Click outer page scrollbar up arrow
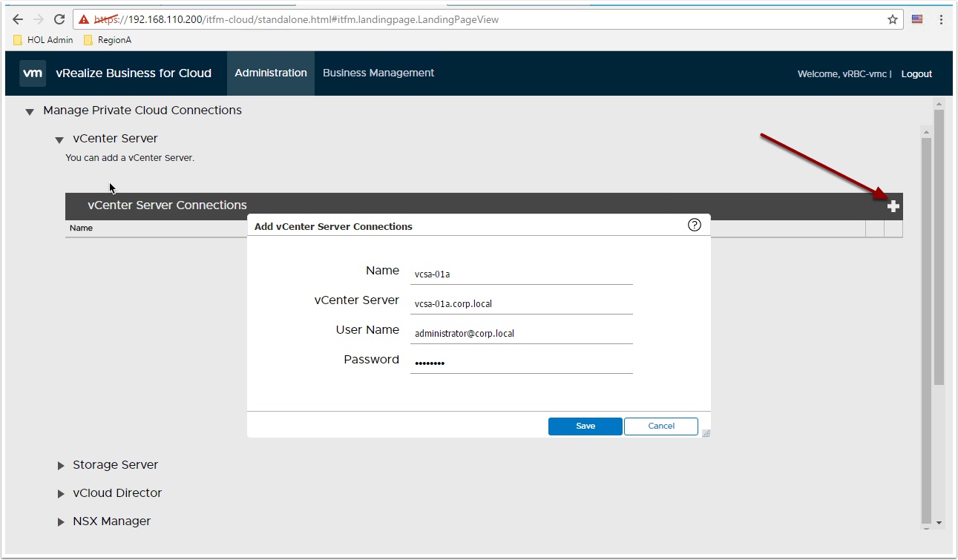This screenshot has width=958, height=560. click(939, 105)
